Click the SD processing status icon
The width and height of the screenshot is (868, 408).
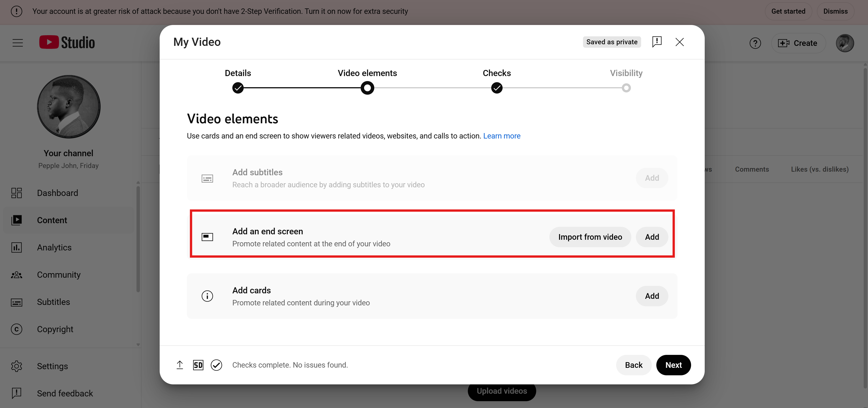(x=198, y=365)
